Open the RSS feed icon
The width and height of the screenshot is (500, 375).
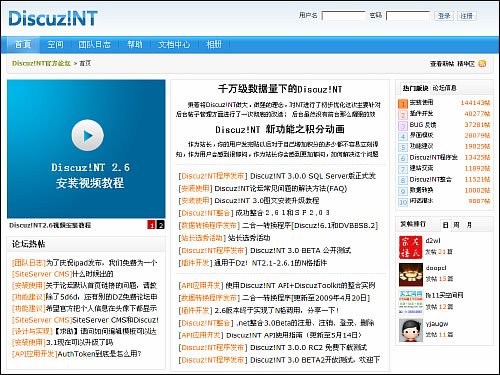click(x=482, y=63)
